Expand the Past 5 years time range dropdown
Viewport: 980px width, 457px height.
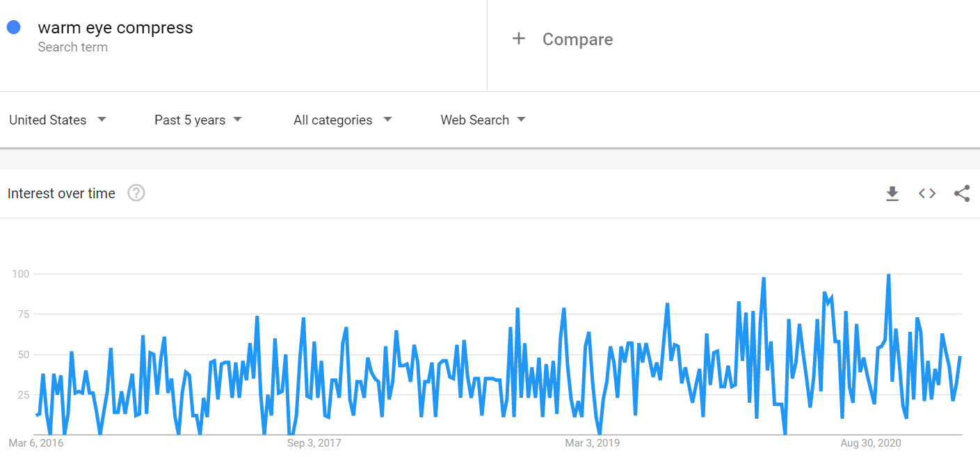[x=189, y=120]
